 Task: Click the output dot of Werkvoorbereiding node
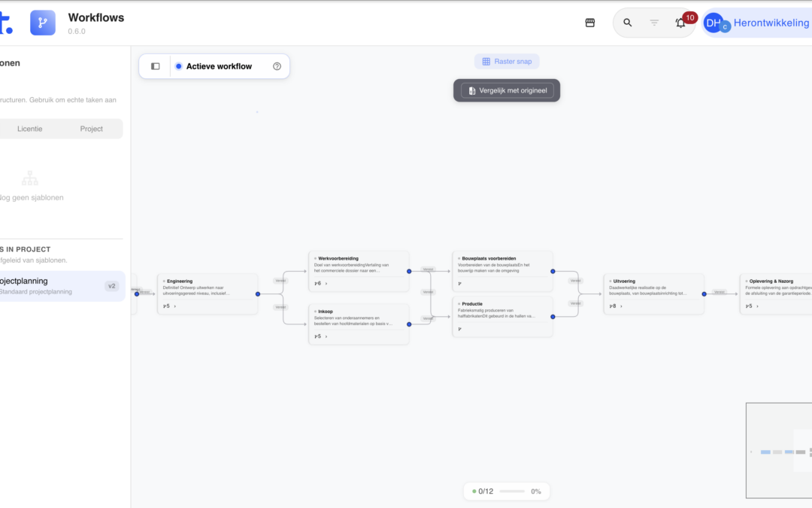click(409, 271)
